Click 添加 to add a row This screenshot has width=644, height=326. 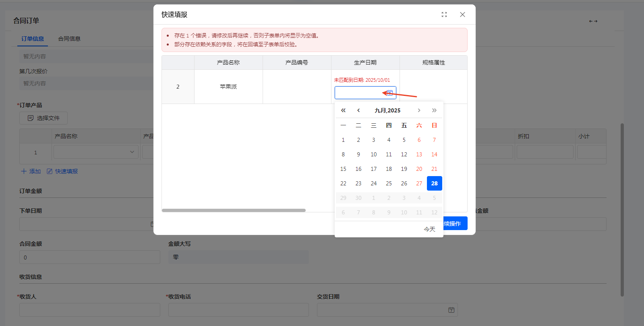pyautogui.click(x=31, y=171)
